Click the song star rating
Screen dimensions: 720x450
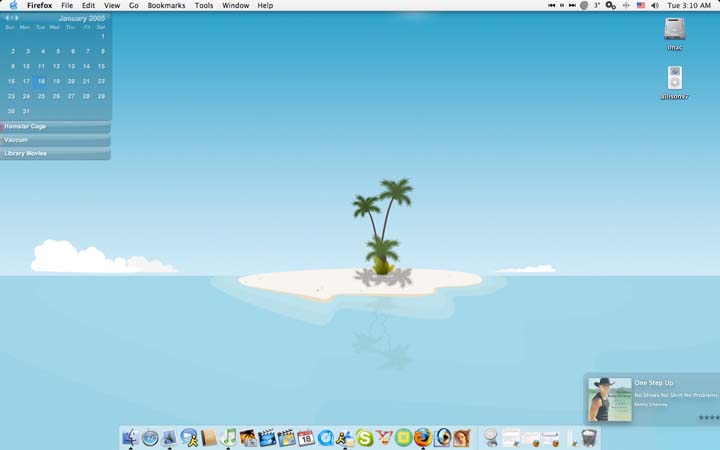[709, 417]
